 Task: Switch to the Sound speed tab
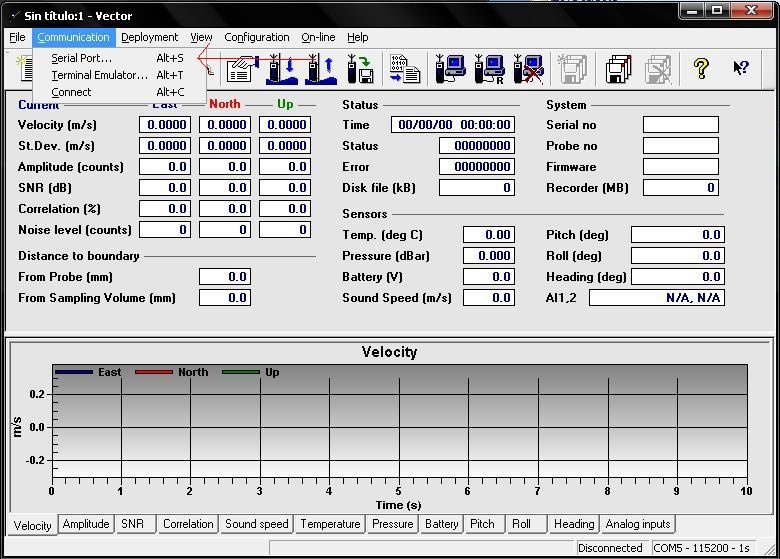click(257, 524)
